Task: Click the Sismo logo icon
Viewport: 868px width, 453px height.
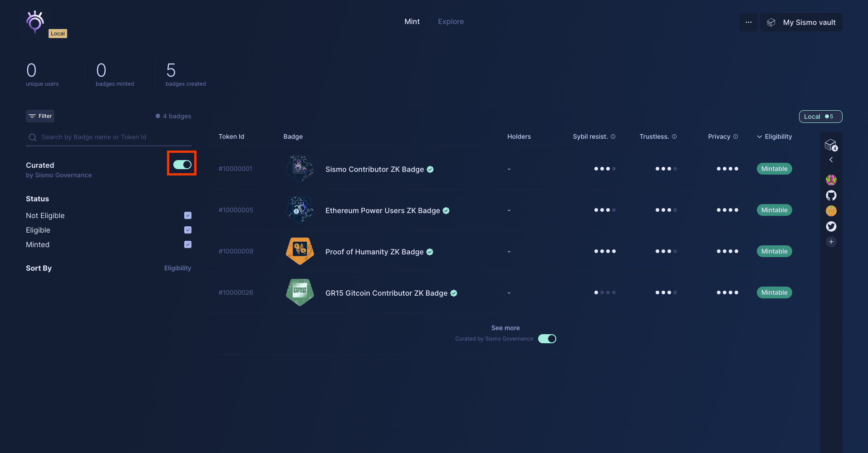Action: click(35, 22)
